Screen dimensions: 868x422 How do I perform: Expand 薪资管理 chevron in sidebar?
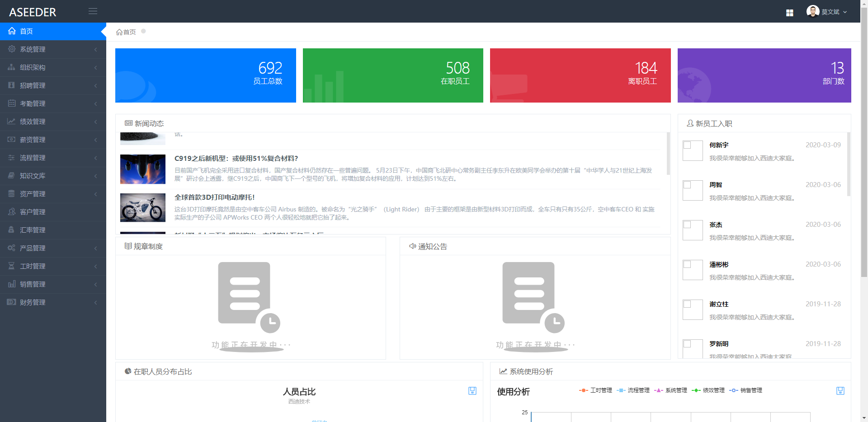pos(96,140)
